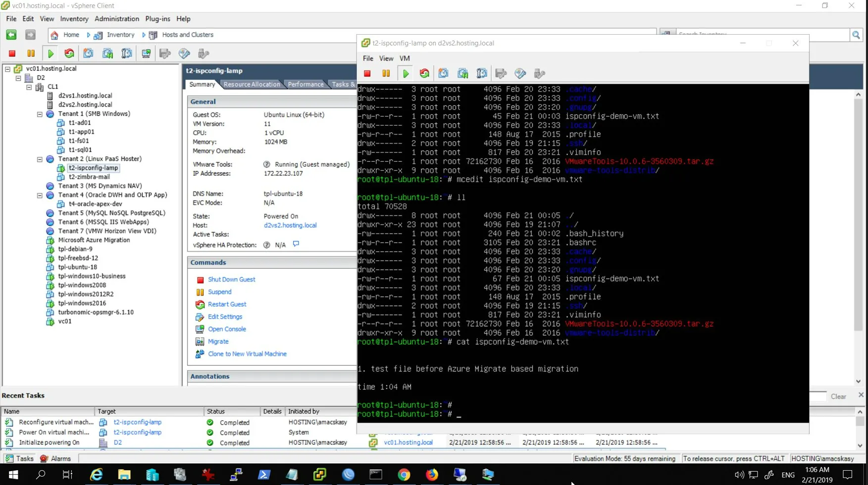The height and width of the screenshot is (485, 868).
Task: Open the Inventory menu
Action: click(x=74, y=19)
